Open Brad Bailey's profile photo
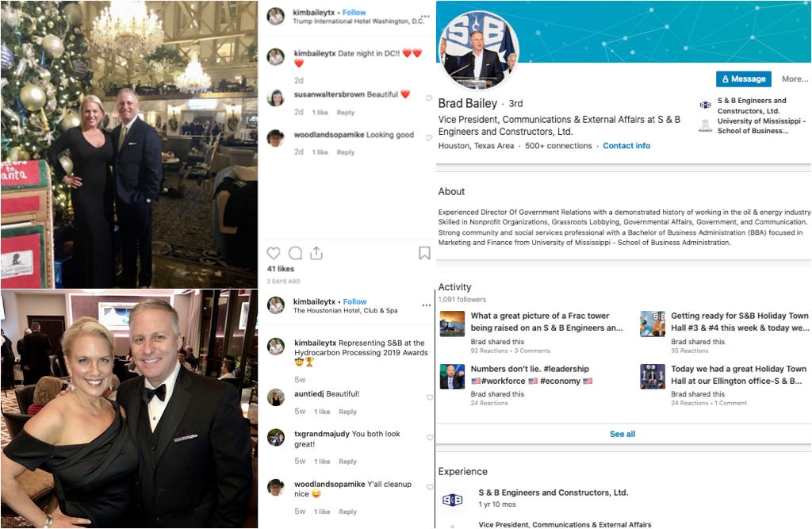The height and width of the screenshot is (529, 812). [479, 50]
